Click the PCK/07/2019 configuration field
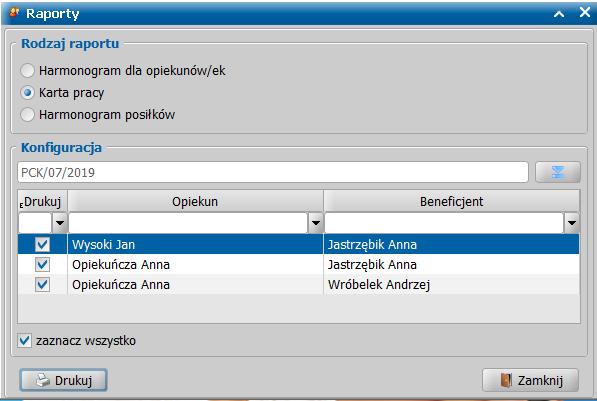Image resolution: width=597 pixels, height=401 pixels. click(x=273, y=172)
